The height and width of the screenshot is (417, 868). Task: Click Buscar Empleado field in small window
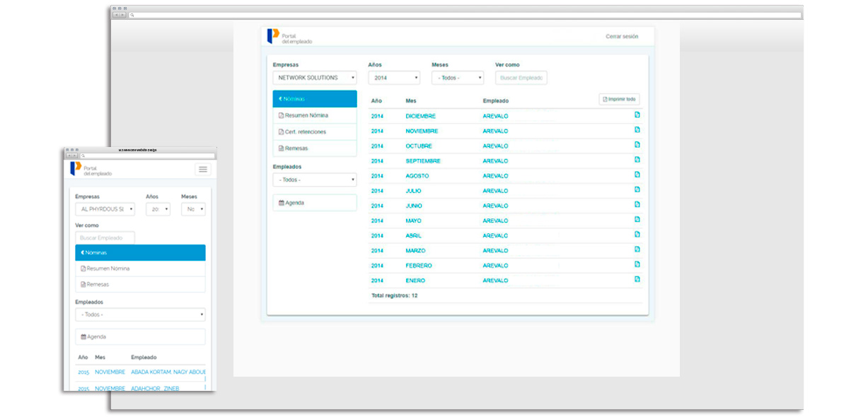click(105, 238)
